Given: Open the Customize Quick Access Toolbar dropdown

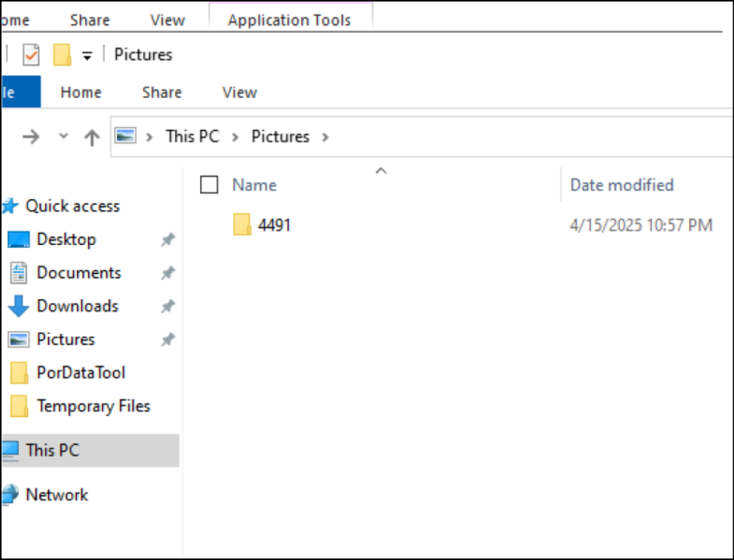Looking at the screenshot, I should click(87, 55).
